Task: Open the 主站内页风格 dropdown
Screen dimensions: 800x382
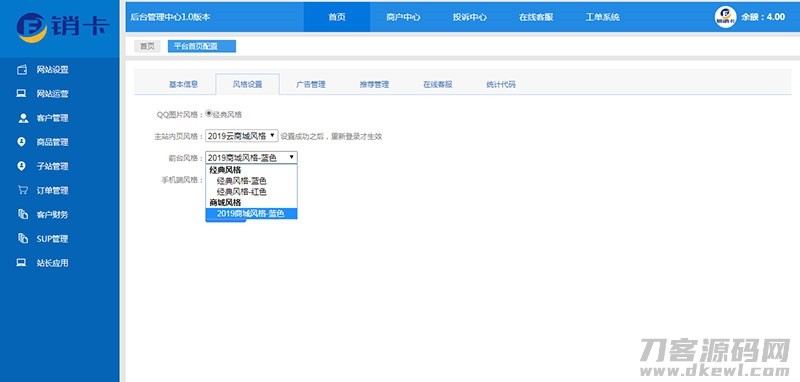Action: point(242,136)
